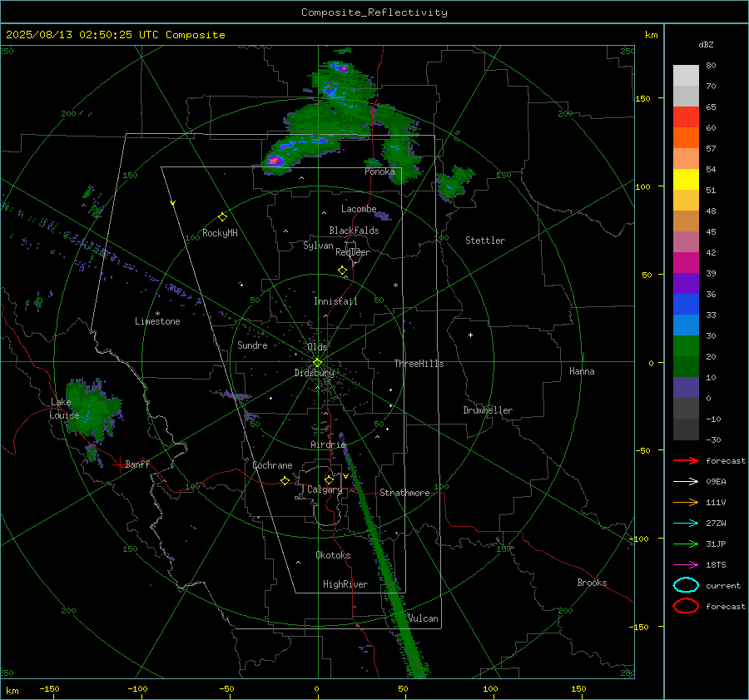This screenshot has height=700, width=749.
Task: Click the 'Innisfail' city label
Action: [x=335, y=301]
